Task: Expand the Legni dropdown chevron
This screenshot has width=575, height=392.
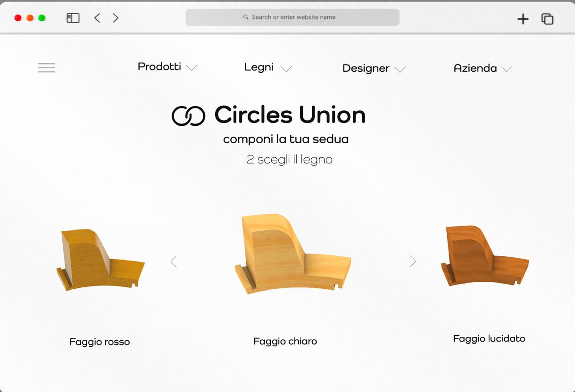Action: click(286, 69)
